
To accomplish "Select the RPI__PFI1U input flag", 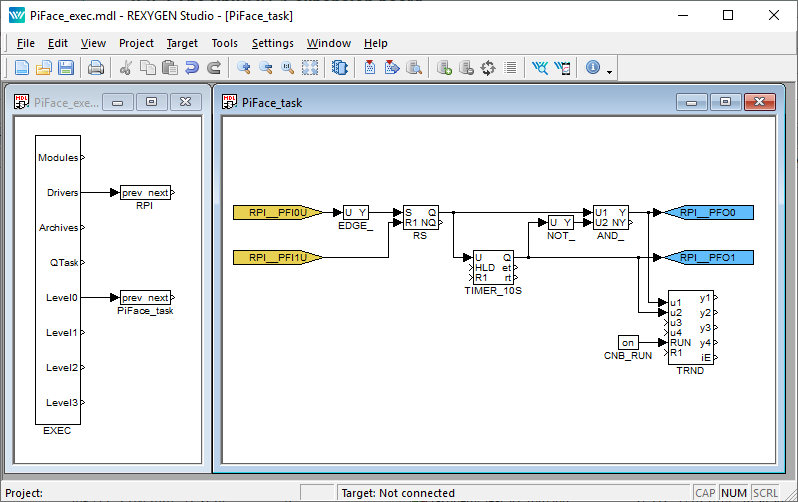I will [278, 258].
